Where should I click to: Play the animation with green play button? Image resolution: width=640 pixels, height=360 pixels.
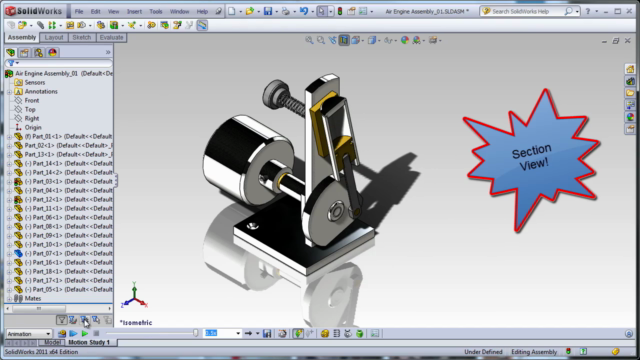pyautogui.click(x=84, y=334)
